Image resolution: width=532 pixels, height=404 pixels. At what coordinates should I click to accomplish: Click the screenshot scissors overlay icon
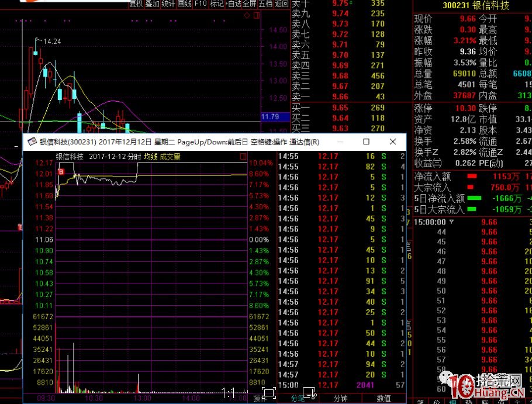coord(309,393)
